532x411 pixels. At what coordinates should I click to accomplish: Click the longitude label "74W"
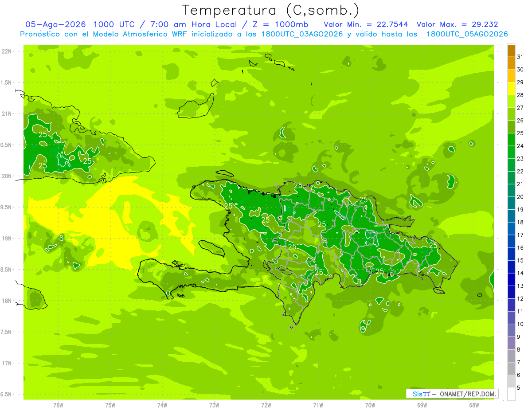coord(162,405)
